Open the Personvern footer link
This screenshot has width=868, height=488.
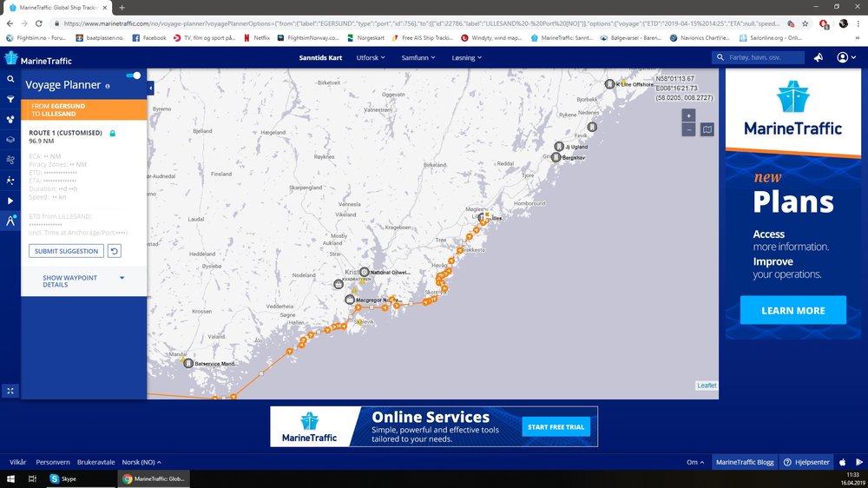(53, 462)
